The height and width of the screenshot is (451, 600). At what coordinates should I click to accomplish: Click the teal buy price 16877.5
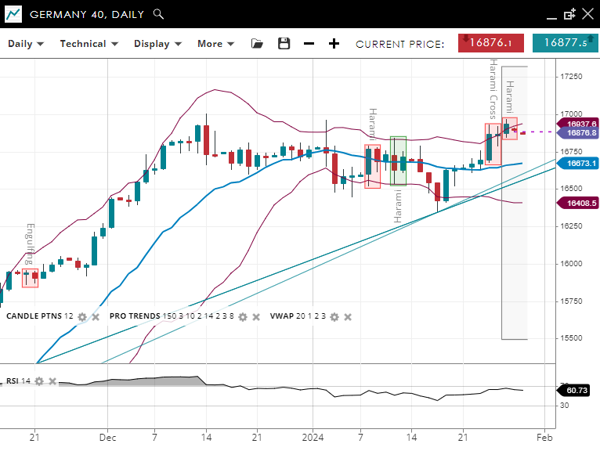coord(565,43)
